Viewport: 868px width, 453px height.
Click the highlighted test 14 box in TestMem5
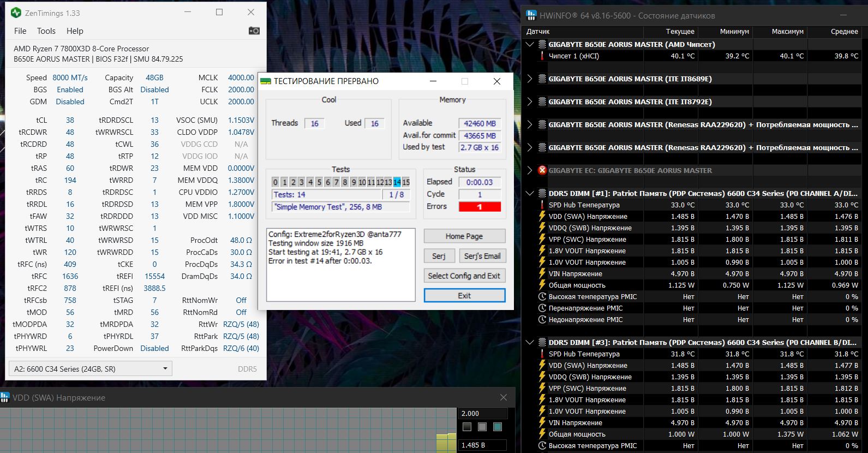(397, 182)
